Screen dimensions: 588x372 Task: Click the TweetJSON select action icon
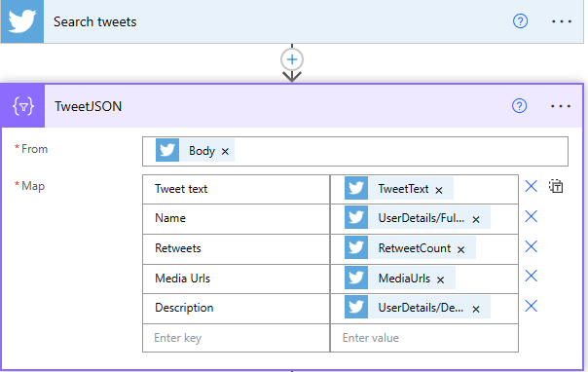(23, 106)
